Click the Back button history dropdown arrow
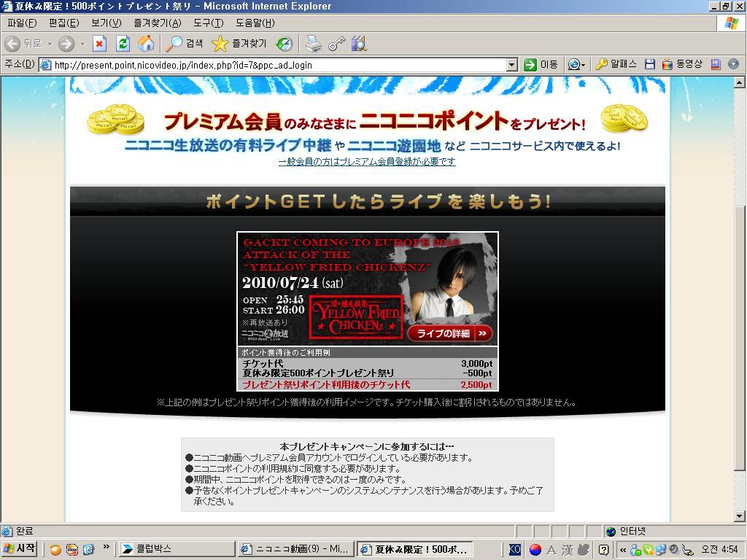747x560 pixels. click(50, 44)
